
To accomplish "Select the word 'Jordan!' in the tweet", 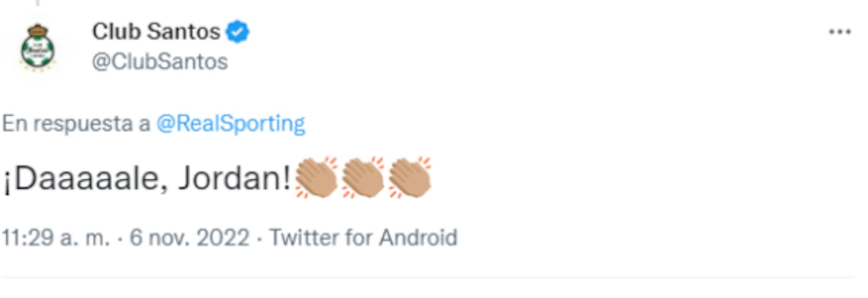I will coord(234,179).
